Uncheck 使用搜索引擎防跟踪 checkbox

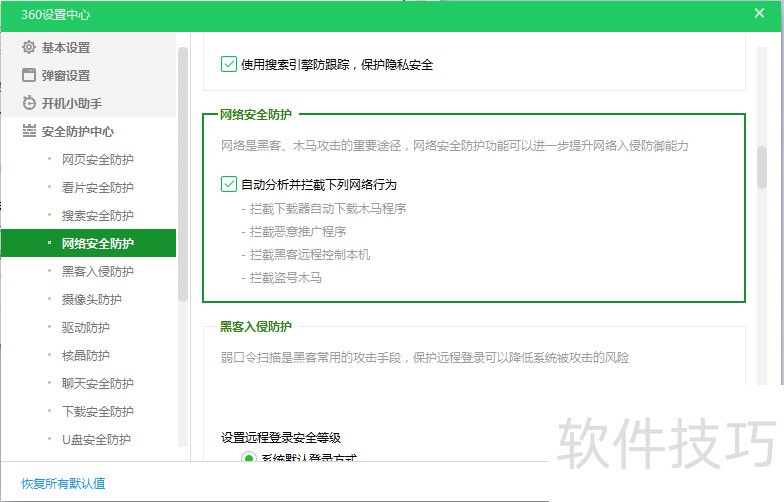click(x=228, y=64)
